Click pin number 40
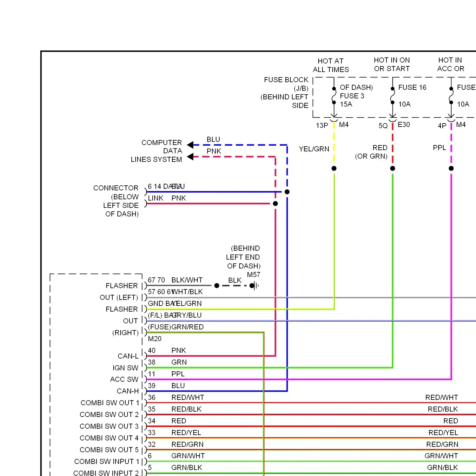Screen dimensions: 476x476 click(152, 350)
